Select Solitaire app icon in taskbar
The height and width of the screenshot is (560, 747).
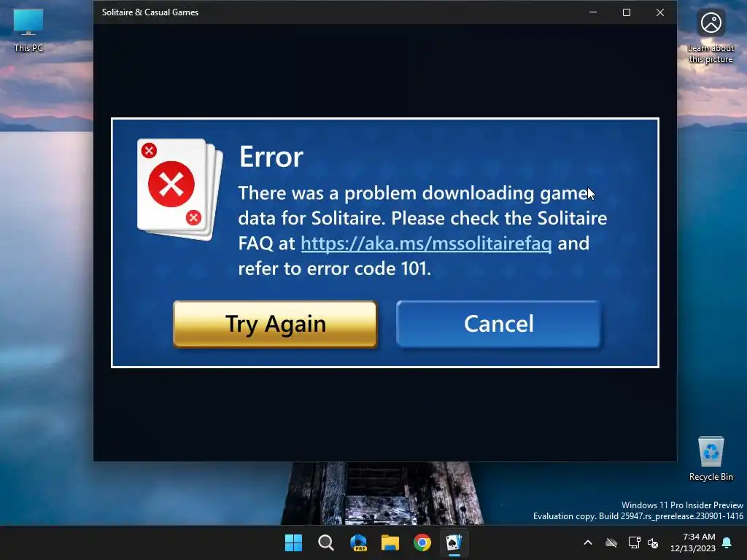coord(454,542)
